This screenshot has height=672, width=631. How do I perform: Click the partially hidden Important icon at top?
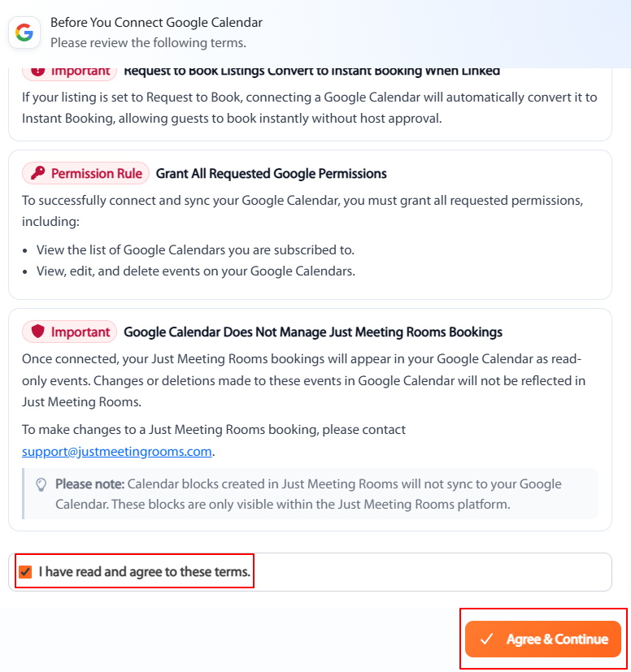click(37, 71)
